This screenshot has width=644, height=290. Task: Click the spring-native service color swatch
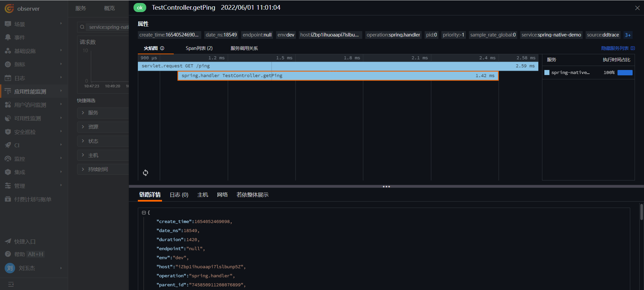click(547, 73)
